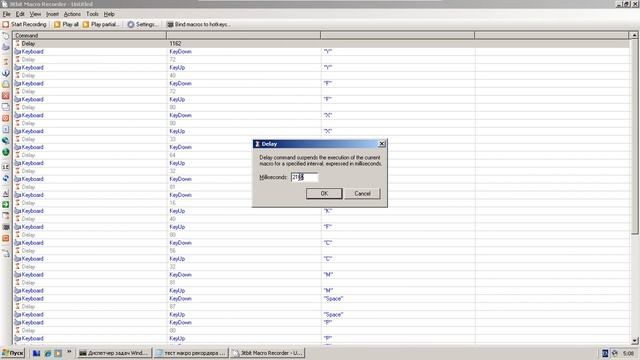Click the Start Recording toolbar button
Screen dimensions: 640x360
[24, 24]
